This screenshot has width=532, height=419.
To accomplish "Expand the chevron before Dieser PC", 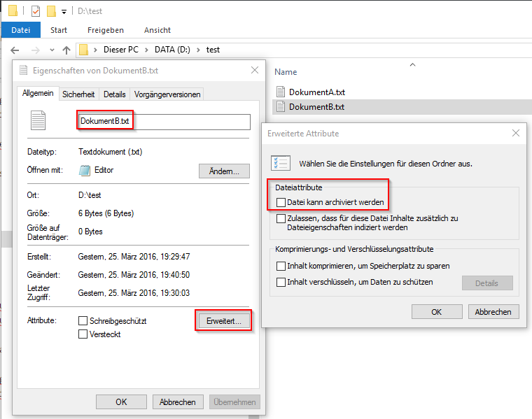I will pos(96,50).
